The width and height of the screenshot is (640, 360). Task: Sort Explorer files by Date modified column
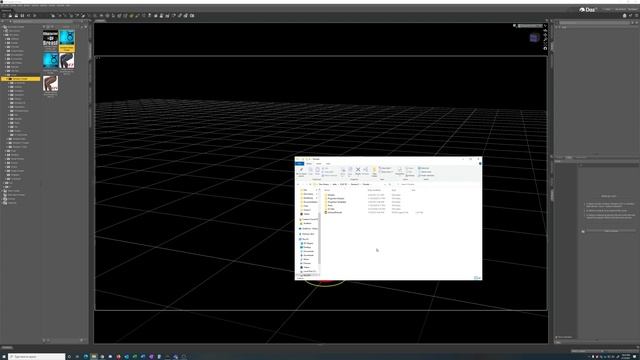pyautogui.click(x=374, y=190)
